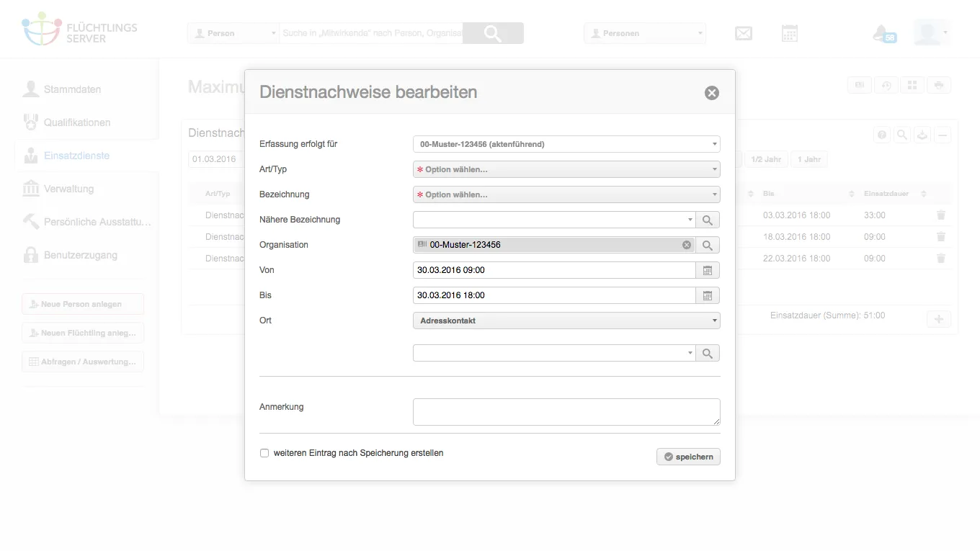Click search icon of address field below Ort
Viewport: 980px width, 551px height.
pyautogui.click(x=708, y=353)
